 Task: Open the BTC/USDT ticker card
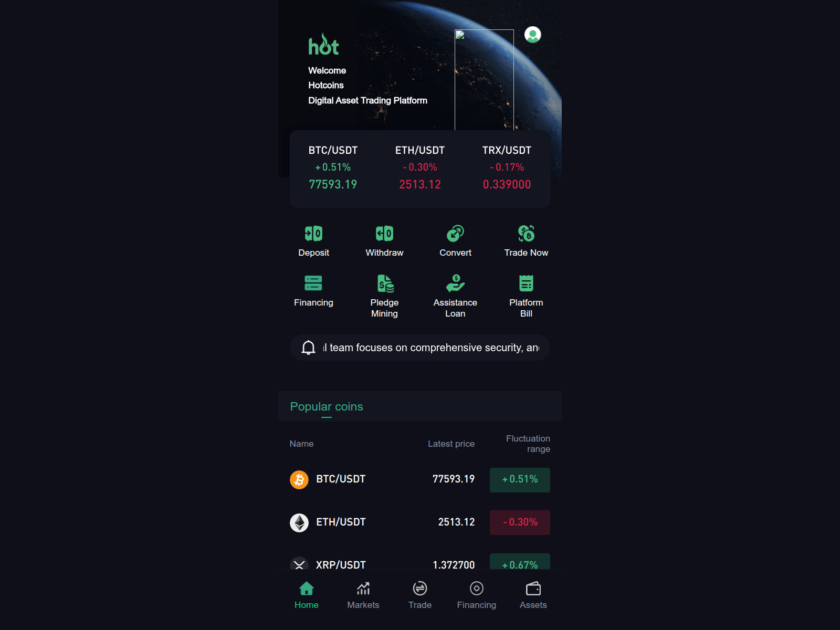click(333, 167)
